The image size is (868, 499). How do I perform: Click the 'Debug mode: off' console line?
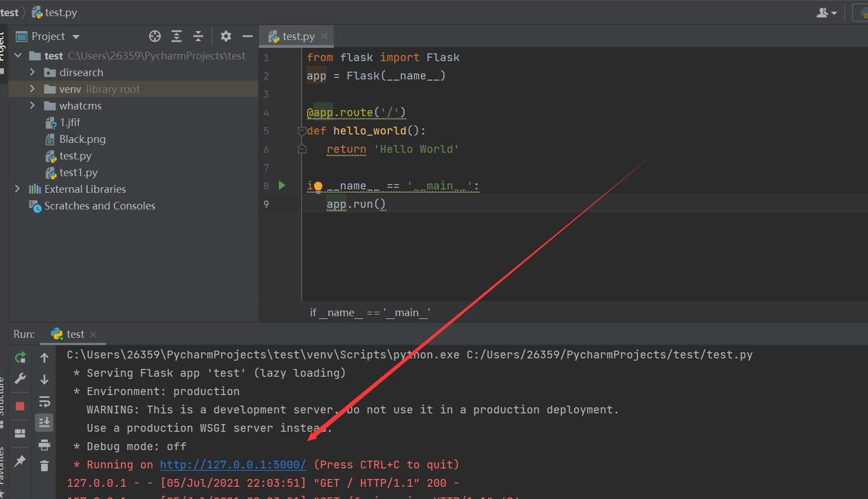[x=130, y=446]
